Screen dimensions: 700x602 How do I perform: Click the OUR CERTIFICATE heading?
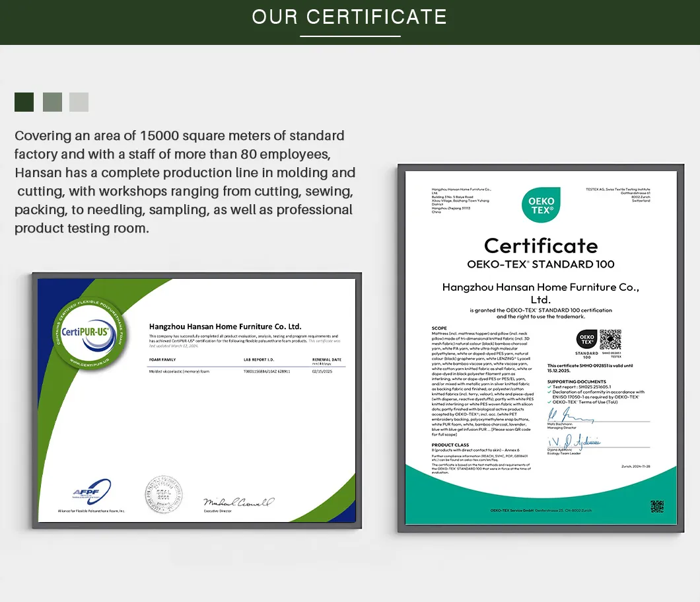[349, 17]
